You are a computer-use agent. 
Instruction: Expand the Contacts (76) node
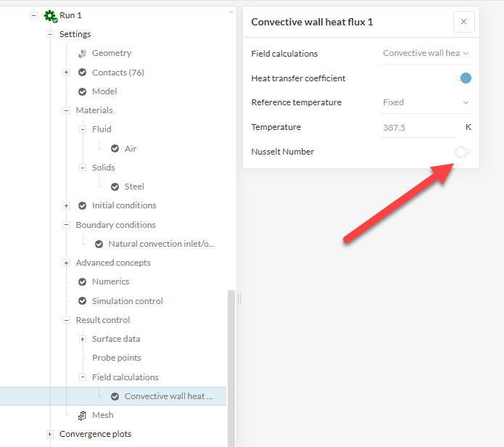66,73
